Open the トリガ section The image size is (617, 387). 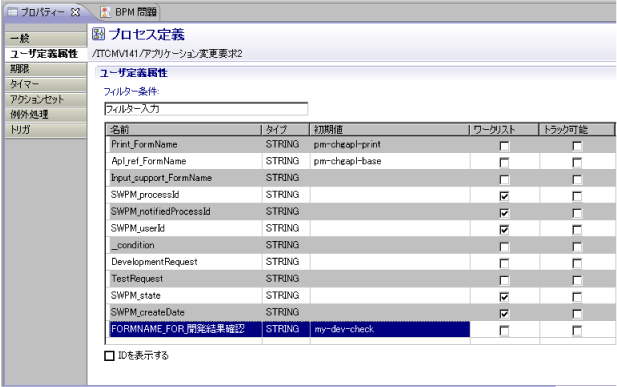46,130
